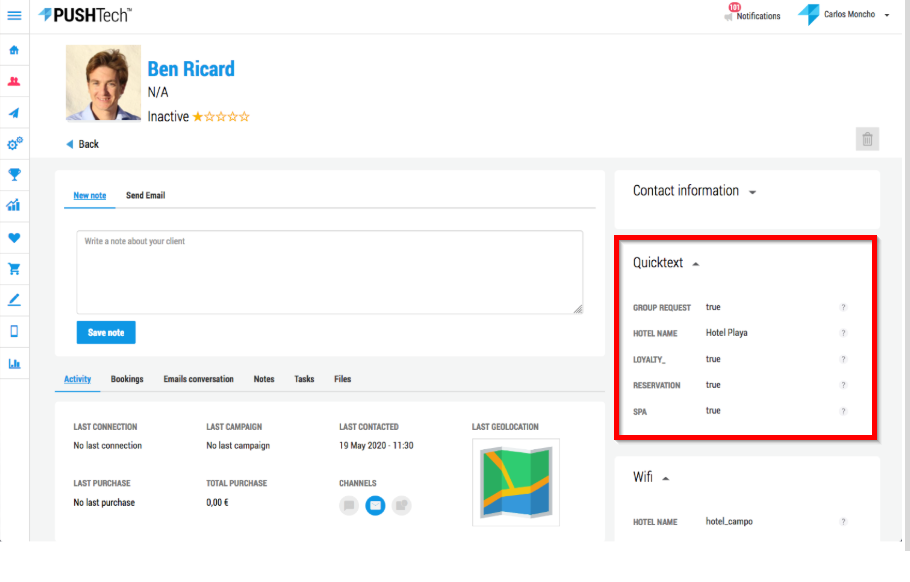Open Campaigns via the paper plane icon
This screenshot has height=582, width=910.
pos(14,112)
